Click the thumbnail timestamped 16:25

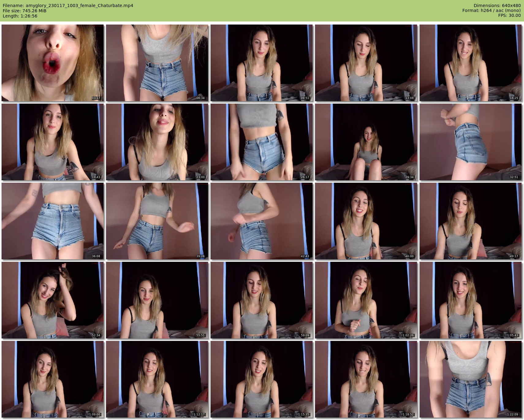(470, 63)
